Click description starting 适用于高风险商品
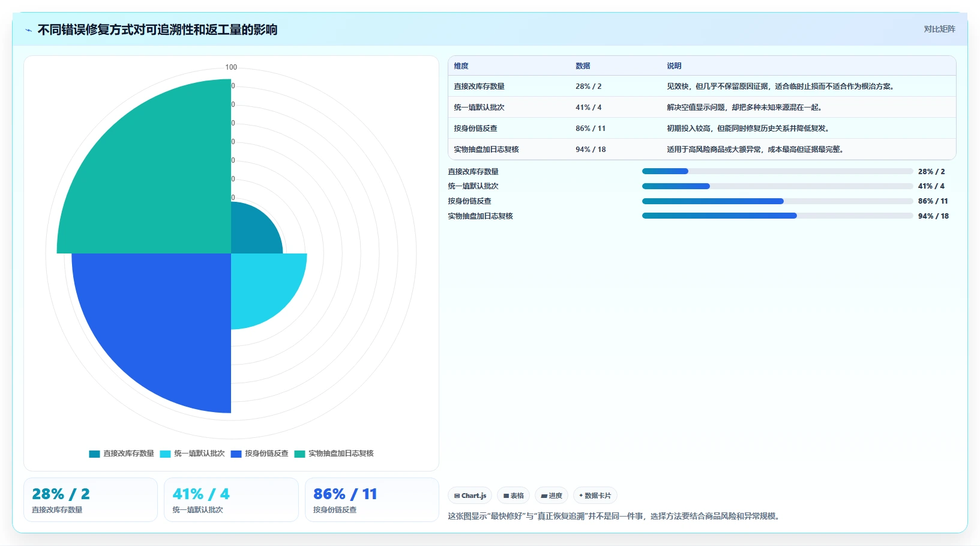The height and width of the screenshot is (546, 980). coord(756,150)
